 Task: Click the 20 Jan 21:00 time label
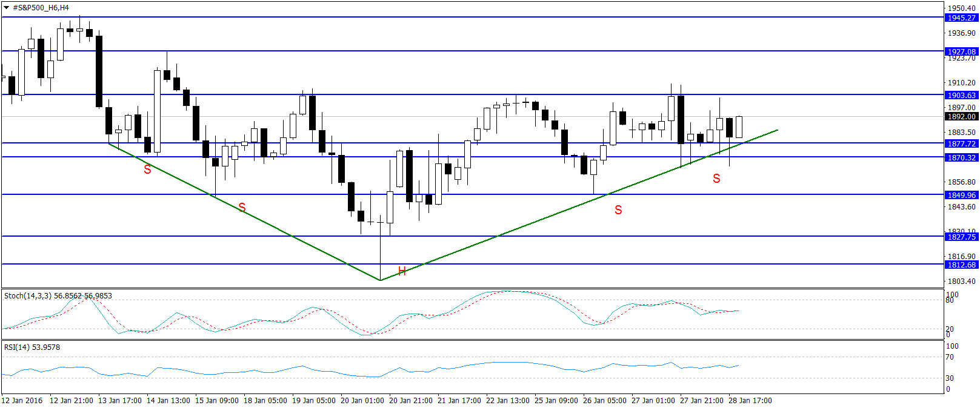pos(411,401)
